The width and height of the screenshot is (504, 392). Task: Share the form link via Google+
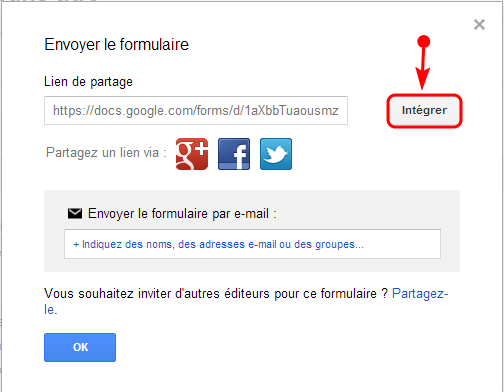pos(192,154)
